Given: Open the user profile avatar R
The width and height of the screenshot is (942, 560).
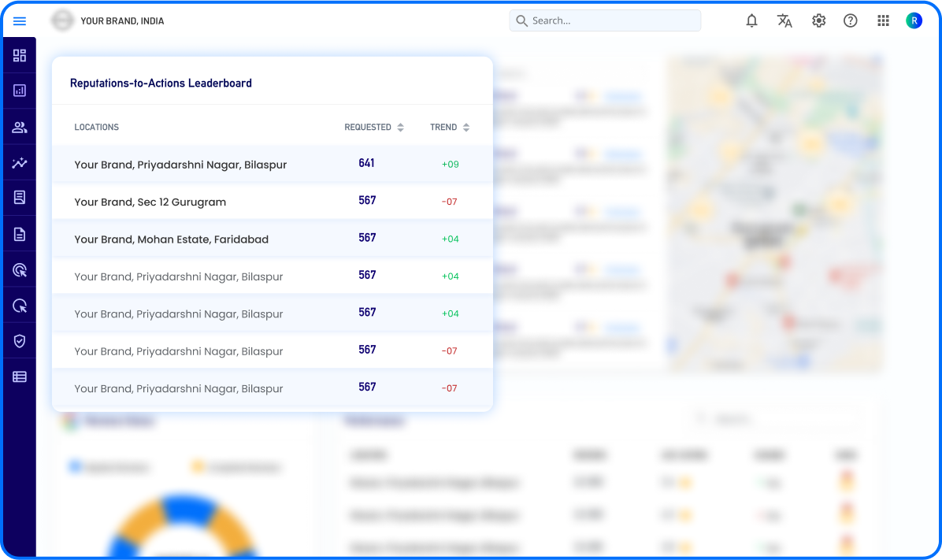Looking at the screenshot, I should [x=914, y=21].
